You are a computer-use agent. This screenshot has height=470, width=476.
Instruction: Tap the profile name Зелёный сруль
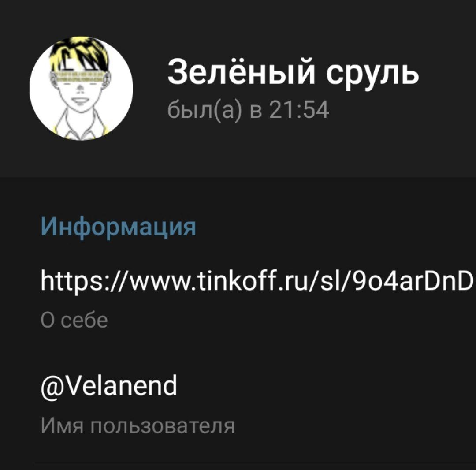(293, 73)
